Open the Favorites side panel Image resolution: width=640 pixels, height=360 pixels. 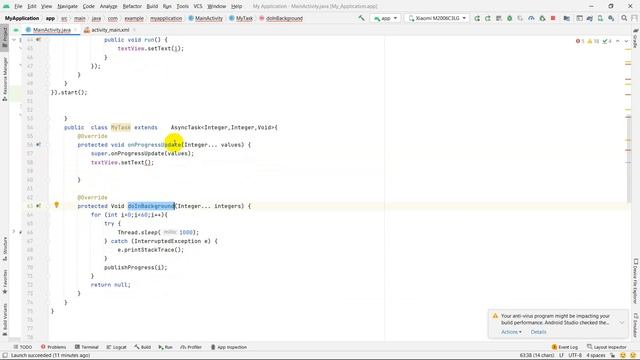point(4,282)
